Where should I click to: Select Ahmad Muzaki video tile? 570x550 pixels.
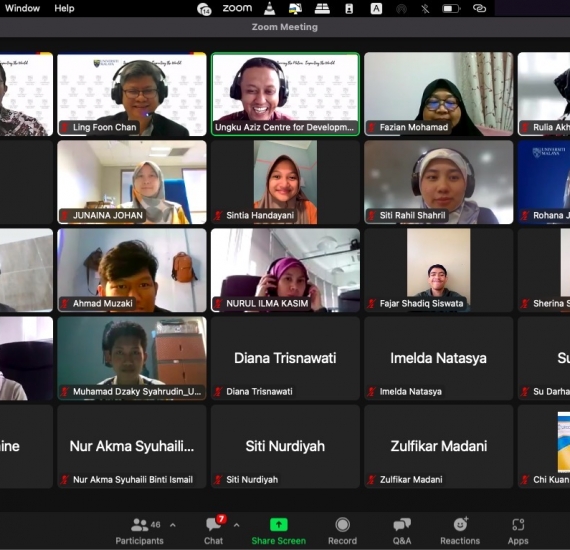pyautogui.click(x=132, y=270)
